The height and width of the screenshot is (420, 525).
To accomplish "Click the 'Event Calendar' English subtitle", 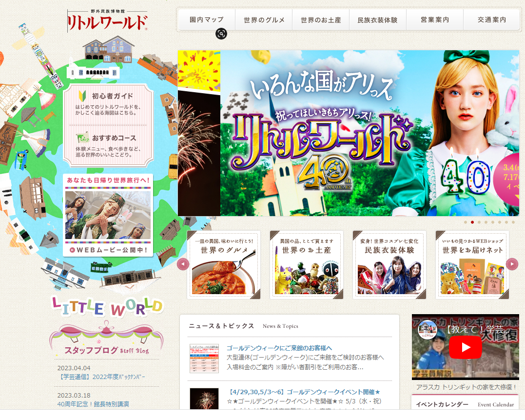I will tap(496, 404).
